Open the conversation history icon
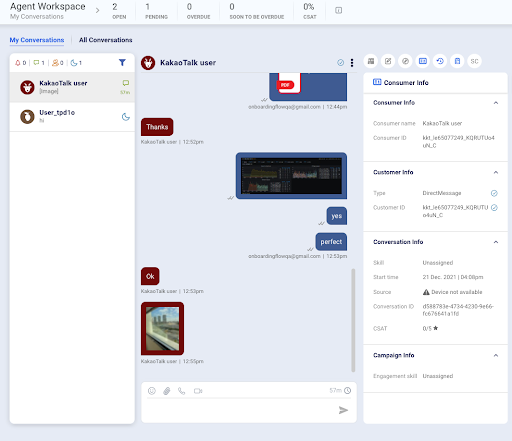 440,61
